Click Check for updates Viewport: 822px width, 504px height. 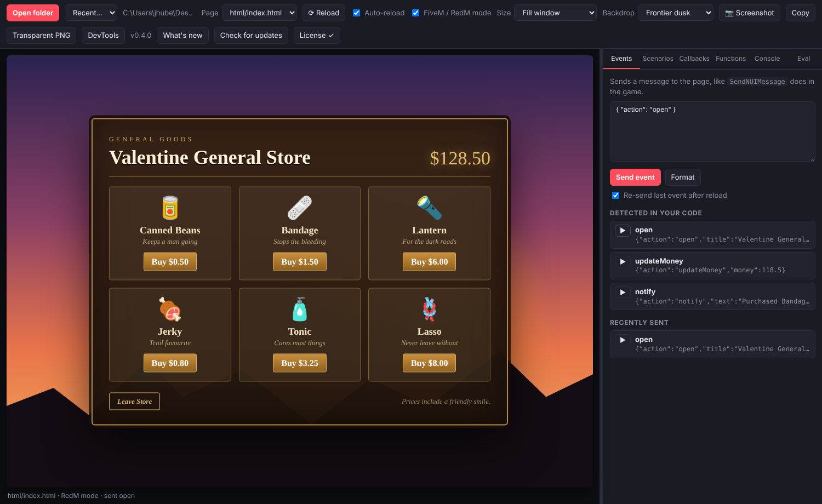[x=251, y=35]
